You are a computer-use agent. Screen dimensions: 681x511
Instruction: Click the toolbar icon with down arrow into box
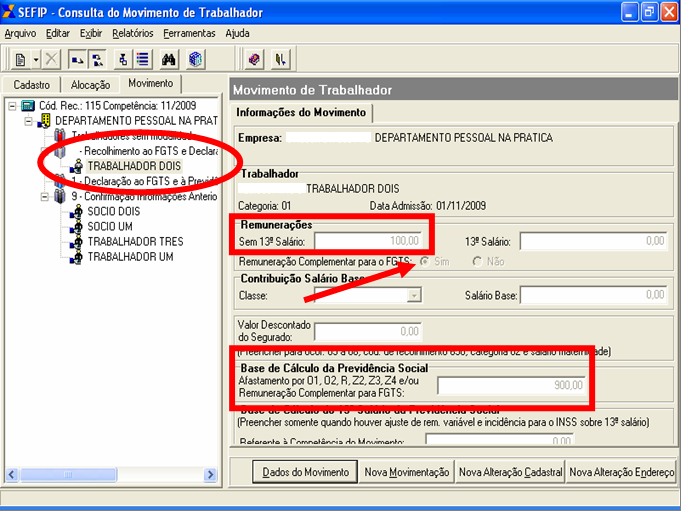(123, 59)
